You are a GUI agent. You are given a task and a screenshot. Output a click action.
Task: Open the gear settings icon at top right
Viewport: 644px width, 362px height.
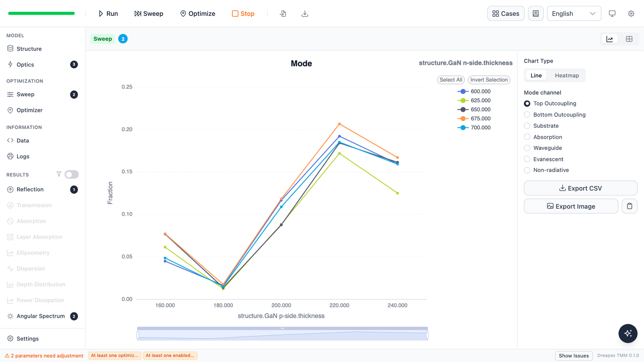[631, 13]
